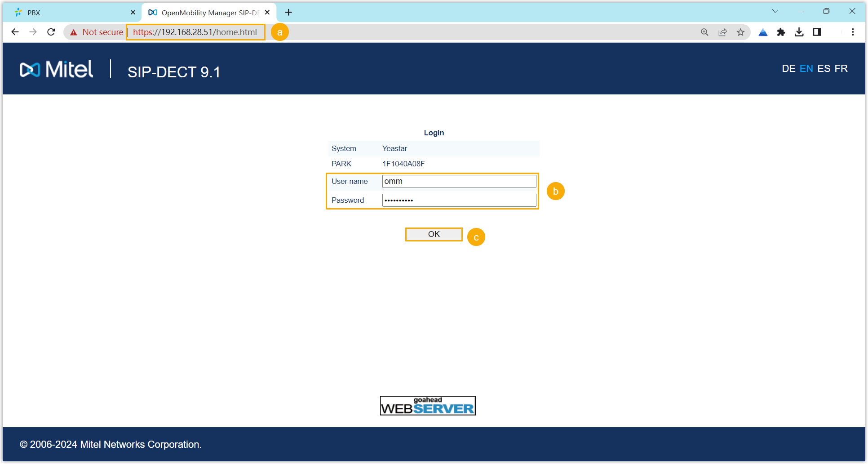Open the Extensions puzzle icon

pyautogui.click(x=781, y=32)
